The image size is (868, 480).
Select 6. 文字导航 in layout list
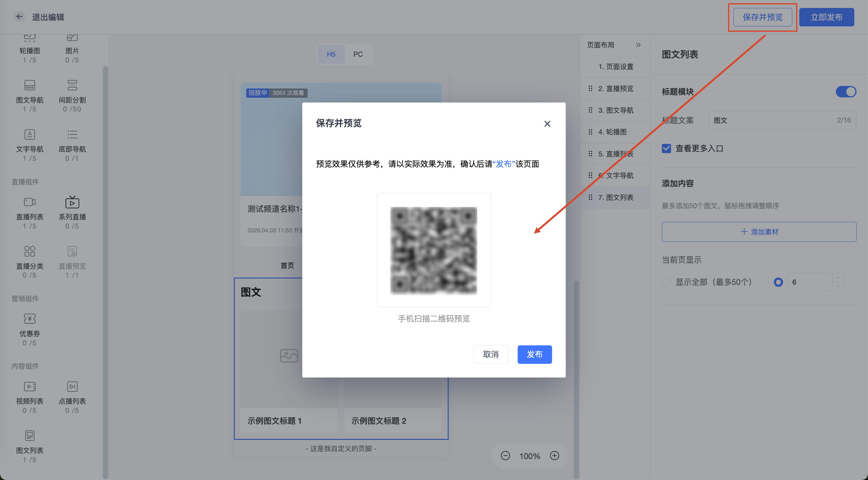pos(615,175)
